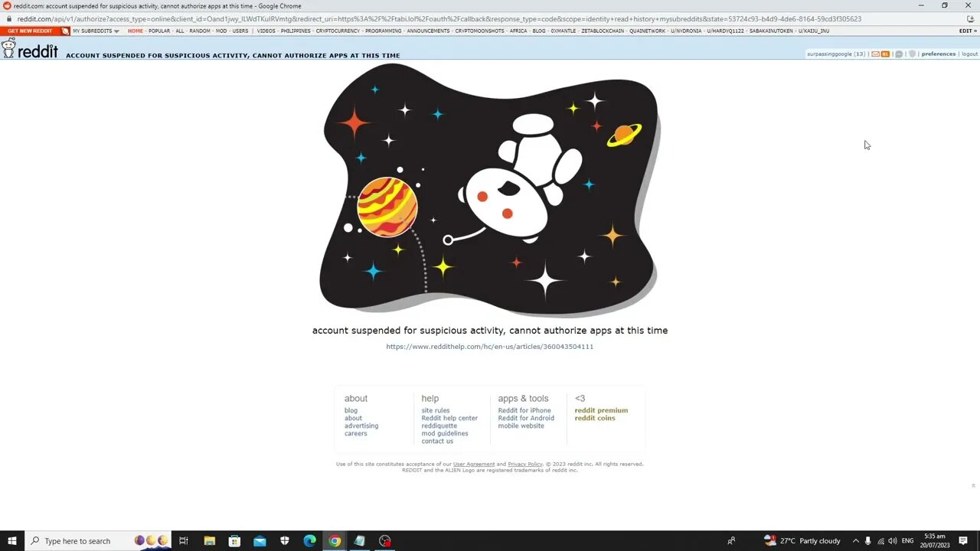Open the mail envelope inbox icon
Image resolution: width=980 pixels, height=551 pixels.
point(875,54)
